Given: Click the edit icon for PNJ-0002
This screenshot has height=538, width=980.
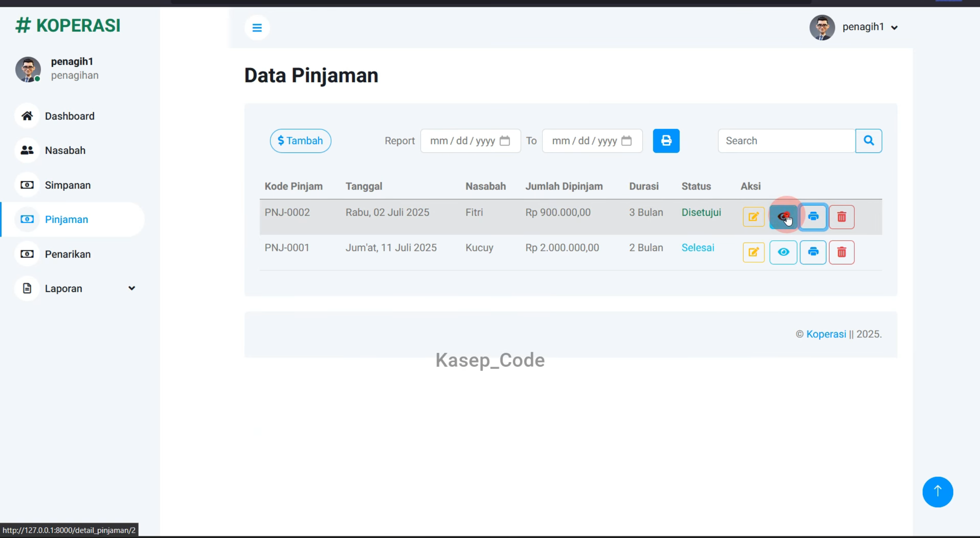Looking at the screenshot, I should [x=753, y=217].
